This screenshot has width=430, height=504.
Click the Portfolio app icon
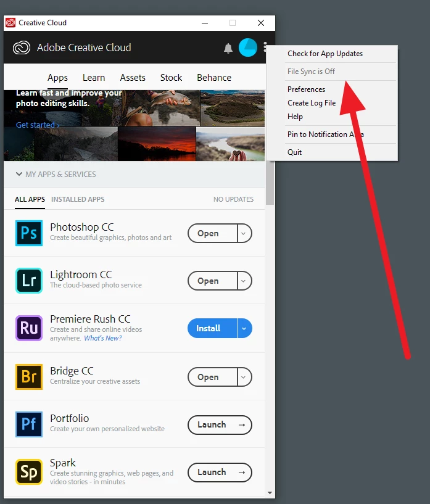pyautogui.click(x=29, y=424)
